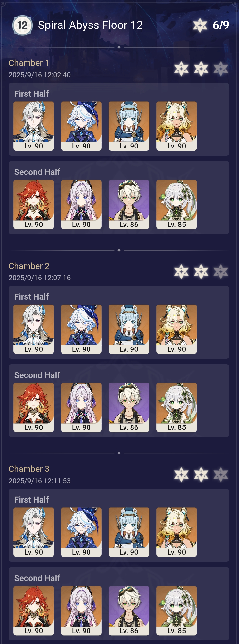Open the red-haired character in Chamber 1 Second Half

(34, 204)
